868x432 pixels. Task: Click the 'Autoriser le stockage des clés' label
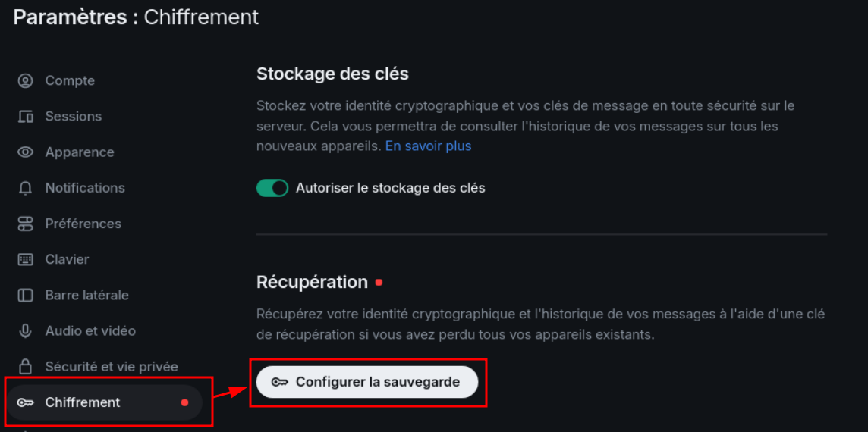390,188
